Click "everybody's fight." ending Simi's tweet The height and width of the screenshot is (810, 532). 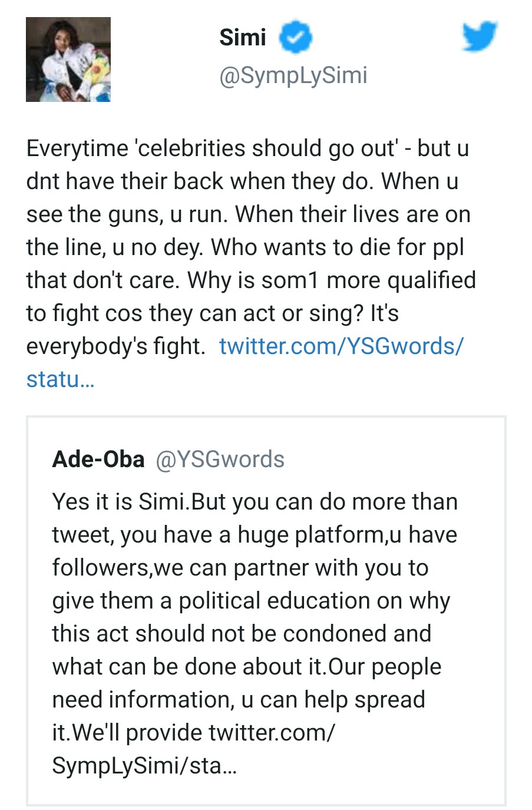pos(115,346)
